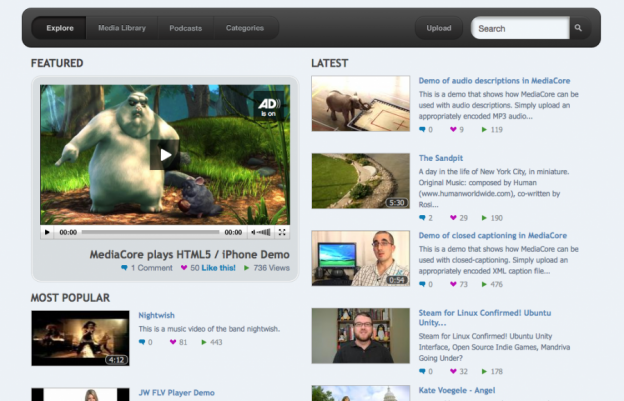Click the 736 Views text
This screenshot has height=401, width=624.
point(271,268)
